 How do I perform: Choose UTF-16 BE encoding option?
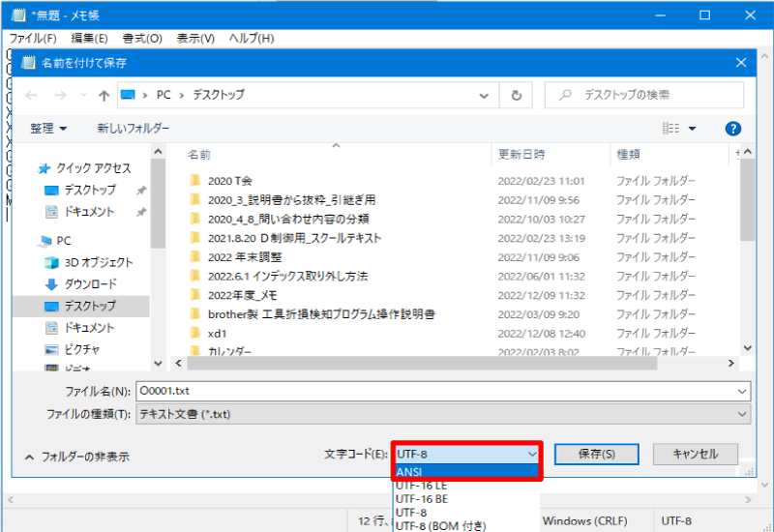pos(422,499)
